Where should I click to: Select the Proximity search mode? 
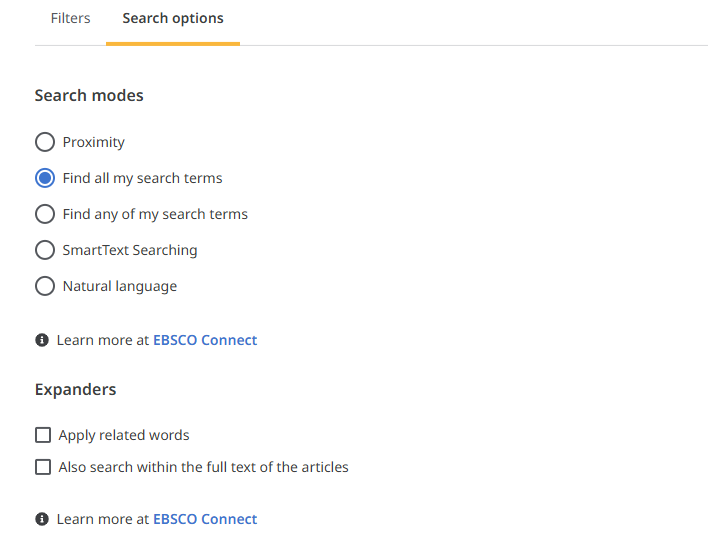point(45,142)
